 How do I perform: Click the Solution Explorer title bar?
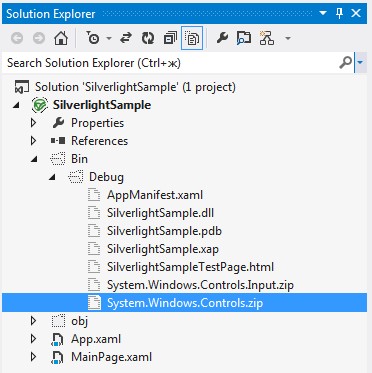click(185, 14)
